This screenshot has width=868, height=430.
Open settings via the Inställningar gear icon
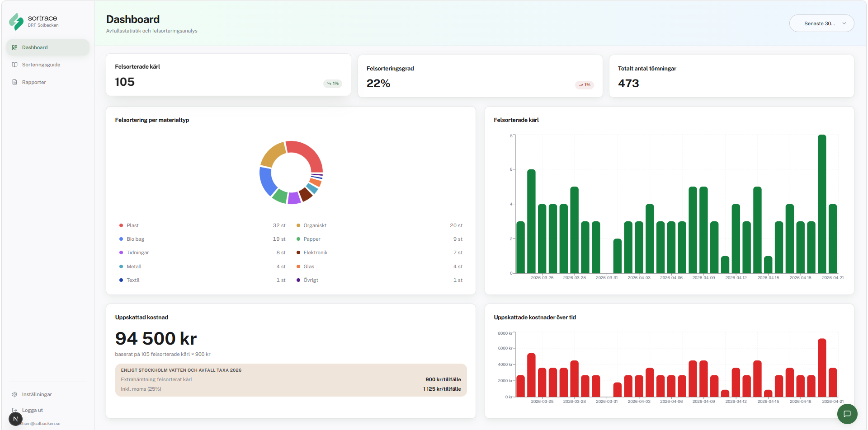click(x=15, y=394)
